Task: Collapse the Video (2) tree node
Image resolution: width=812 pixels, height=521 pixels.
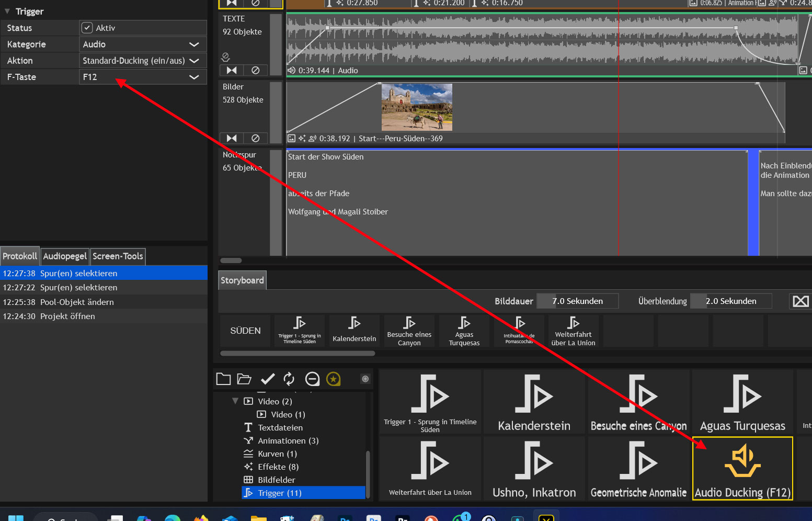Action: tap(235, 401)
